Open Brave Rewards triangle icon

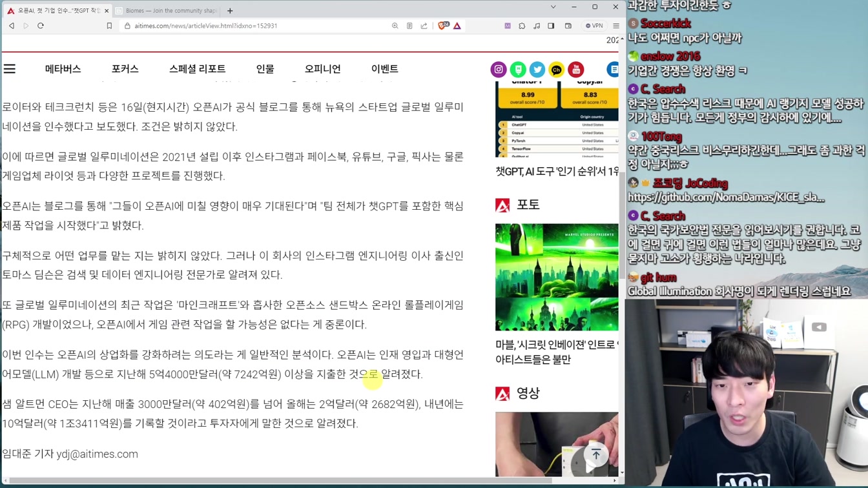tap(457, 26)
